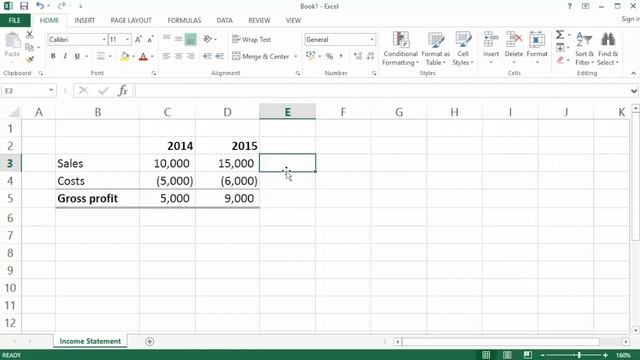The image size is (640, 360).
Task: Click the AutoSum sigma icon
Action: pos(560,35)
